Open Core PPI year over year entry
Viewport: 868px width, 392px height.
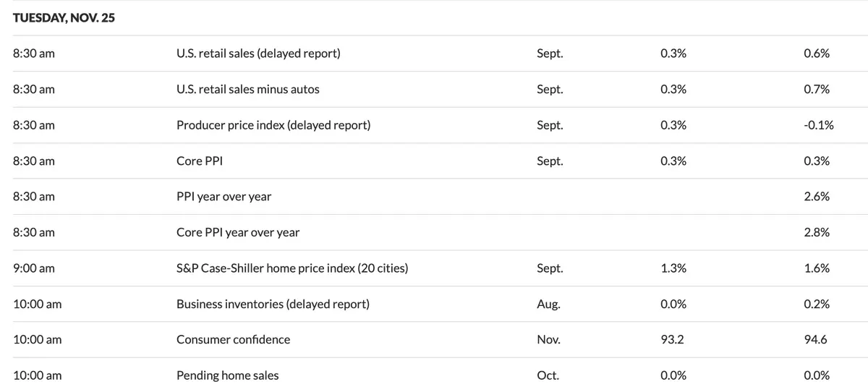[237, 233]
